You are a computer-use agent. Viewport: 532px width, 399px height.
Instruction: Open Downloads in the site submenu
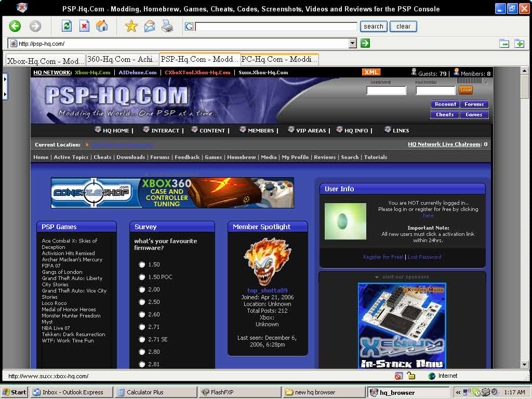pos(130,157)
